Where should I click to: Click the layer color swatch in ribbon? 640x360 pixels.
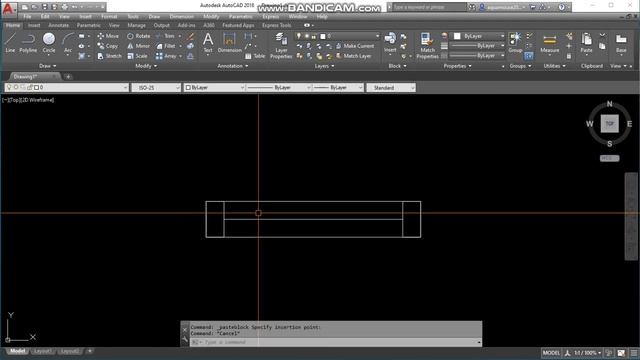[323, 36]
